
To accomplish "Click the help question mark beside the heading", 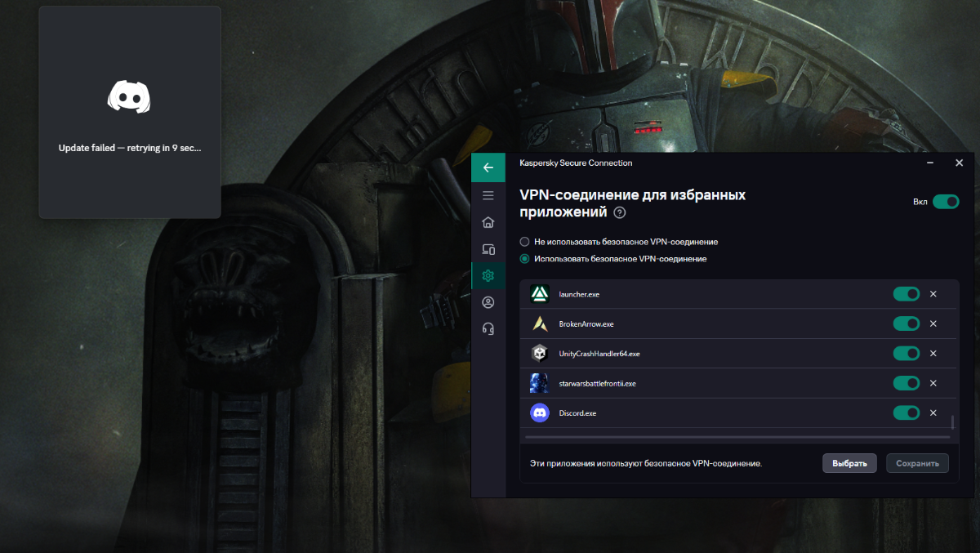I will (620, 212).
